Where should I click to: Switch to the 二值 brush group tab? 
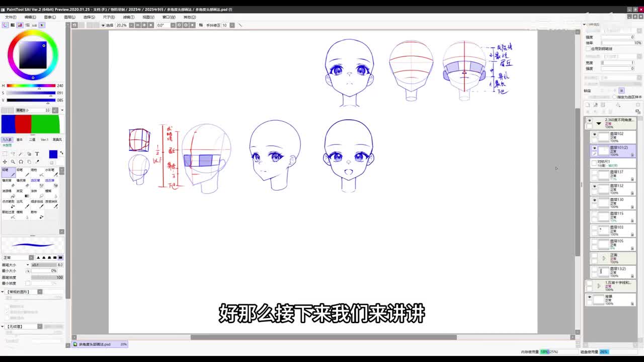[32, 140]
